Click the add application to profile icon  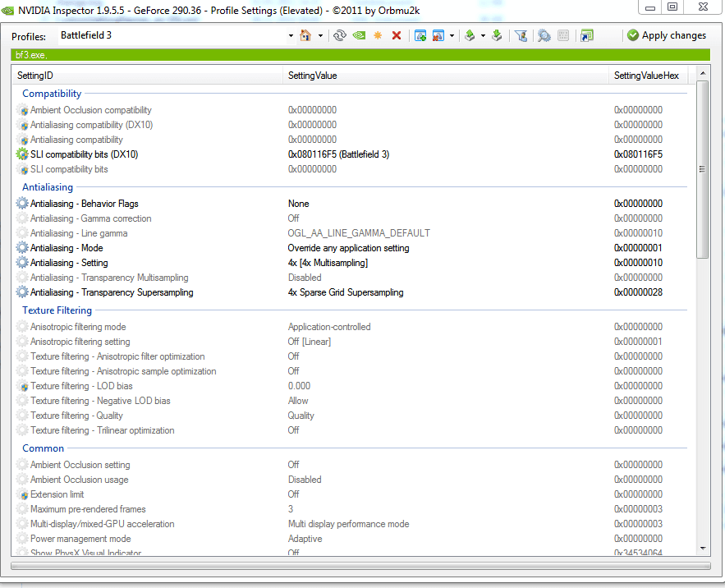[420, 35]
